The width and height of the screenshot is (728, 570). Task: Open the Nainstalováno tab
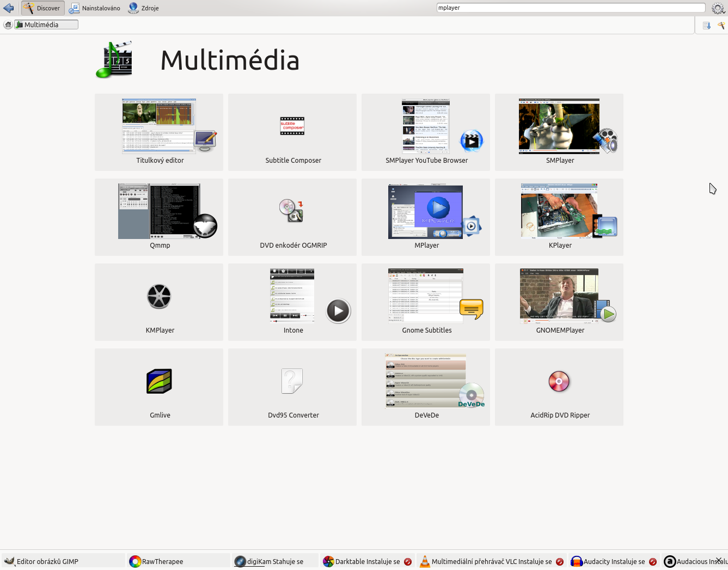click(x=95, y=8)
